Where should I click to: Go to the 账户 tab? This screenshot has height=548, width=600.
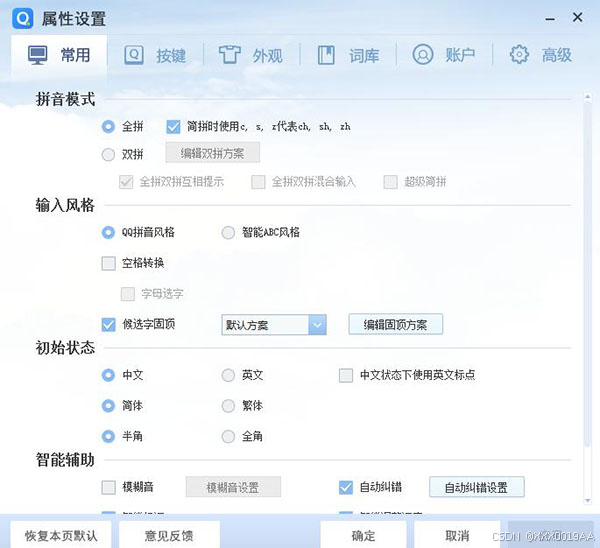click(444, 55)
